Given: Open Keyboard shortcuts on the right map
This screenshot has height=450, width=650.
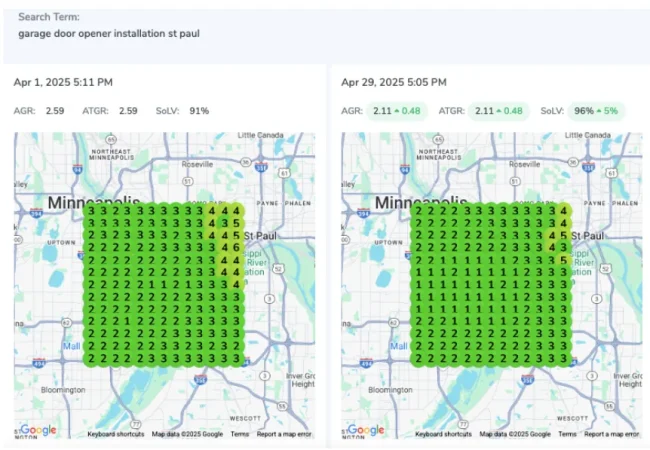Looking at the screenshot, I should click(x=443, y=434).
